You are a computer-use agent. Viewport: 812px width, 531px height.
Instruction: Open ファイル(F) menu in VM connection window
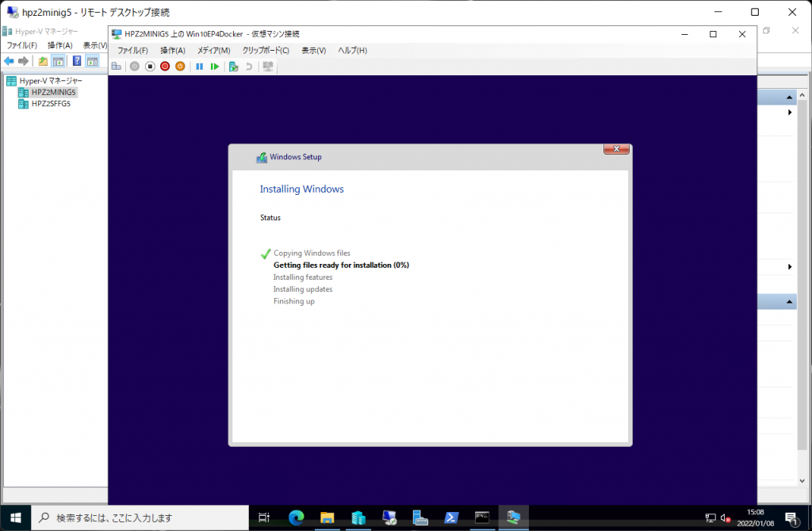click(x=132, y=50)
